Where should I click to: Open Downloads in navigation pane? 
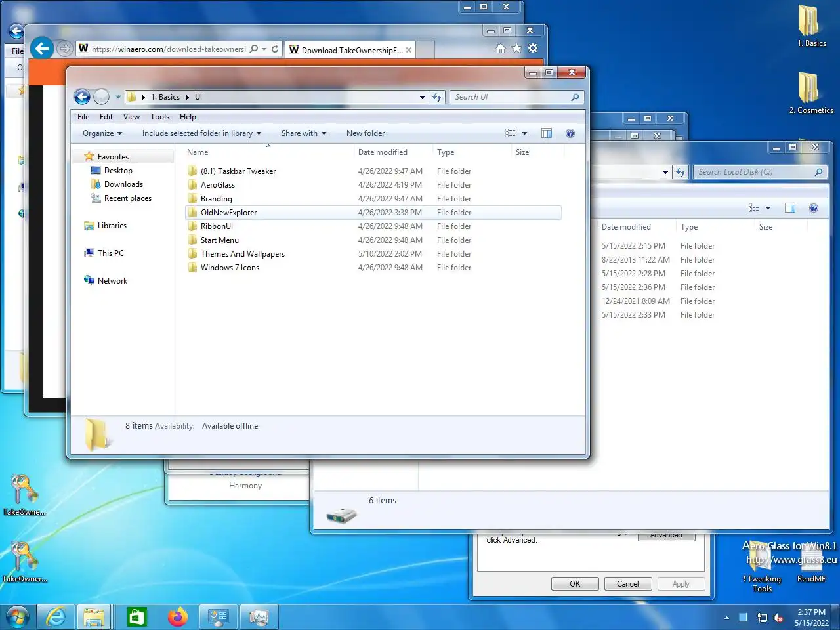click(123, 184)
